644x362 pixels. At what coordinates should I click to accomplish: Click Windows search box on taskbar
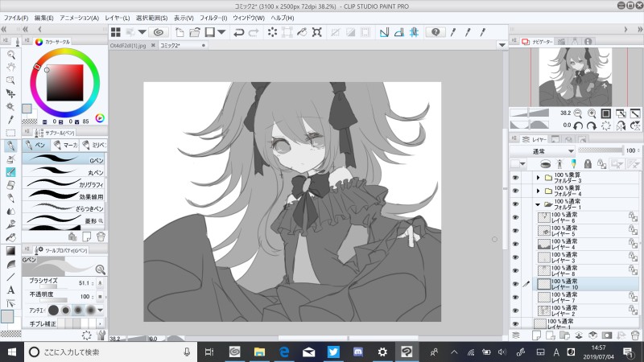111,352
